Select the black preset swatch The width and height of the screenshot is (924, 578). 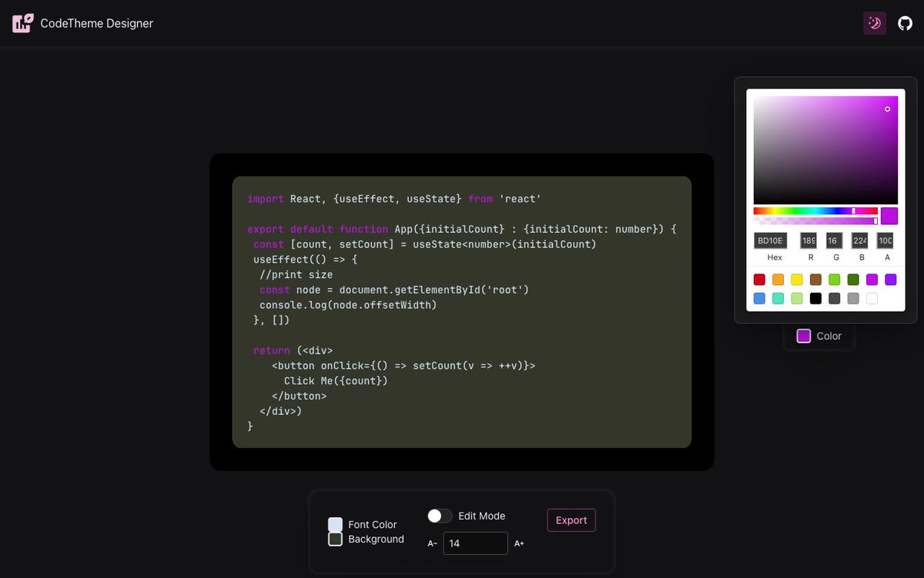point(815,298)
